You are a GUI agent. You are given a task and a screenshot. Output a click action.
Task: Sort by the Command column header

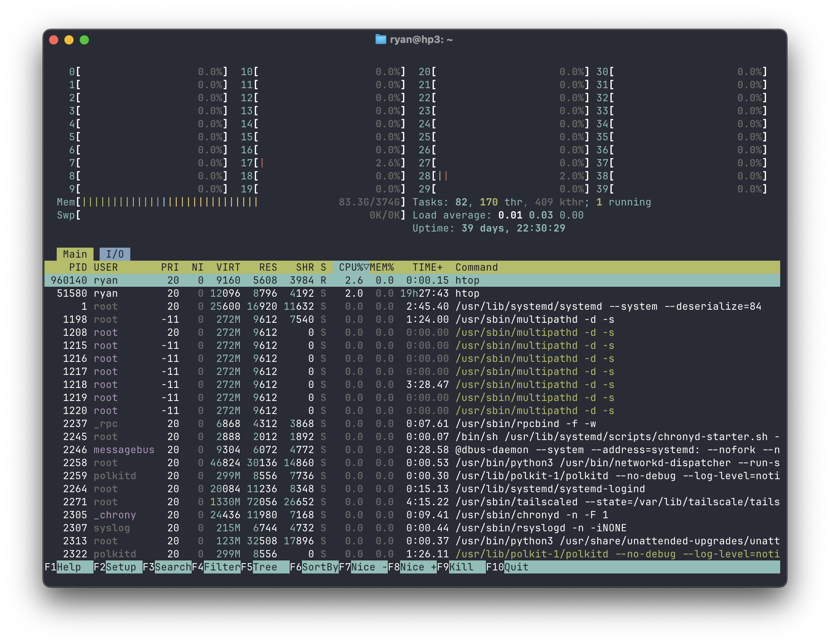(x=476, y=267)
